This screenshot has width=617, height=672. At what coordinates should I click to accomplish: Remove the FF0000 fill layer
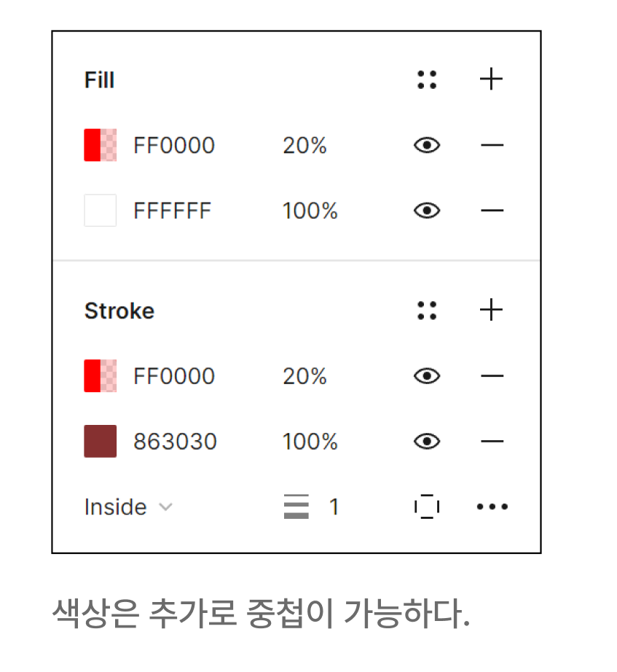coord(492,145)
